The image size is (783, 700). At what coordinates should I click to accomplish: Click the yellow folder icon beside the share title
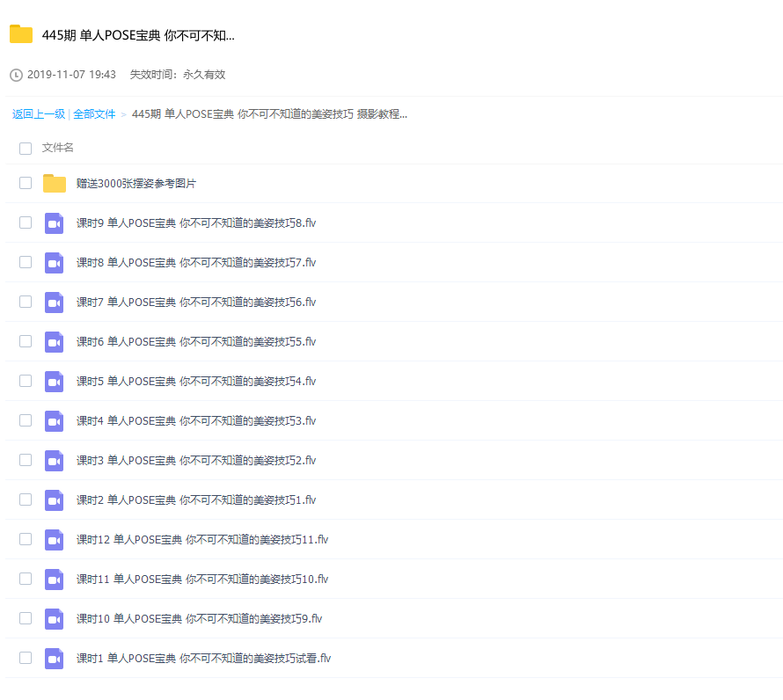coord(21,35)
